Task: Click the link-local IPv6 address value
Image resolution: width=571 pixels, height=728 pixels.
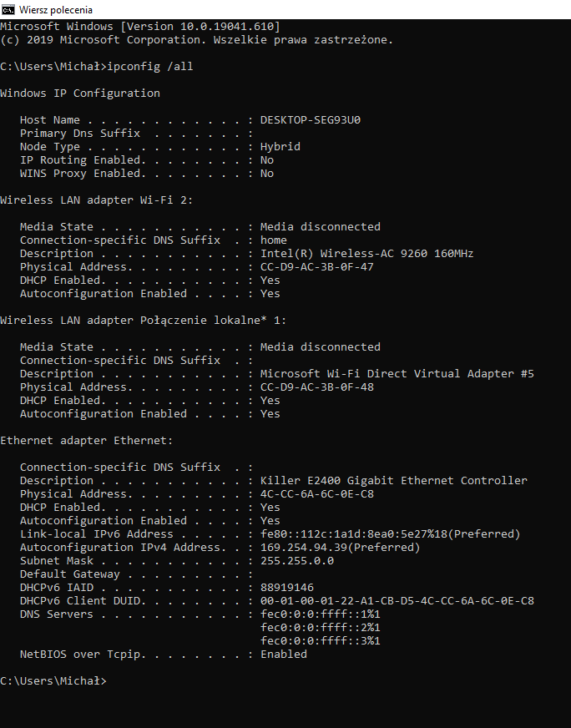Action: 390,533
